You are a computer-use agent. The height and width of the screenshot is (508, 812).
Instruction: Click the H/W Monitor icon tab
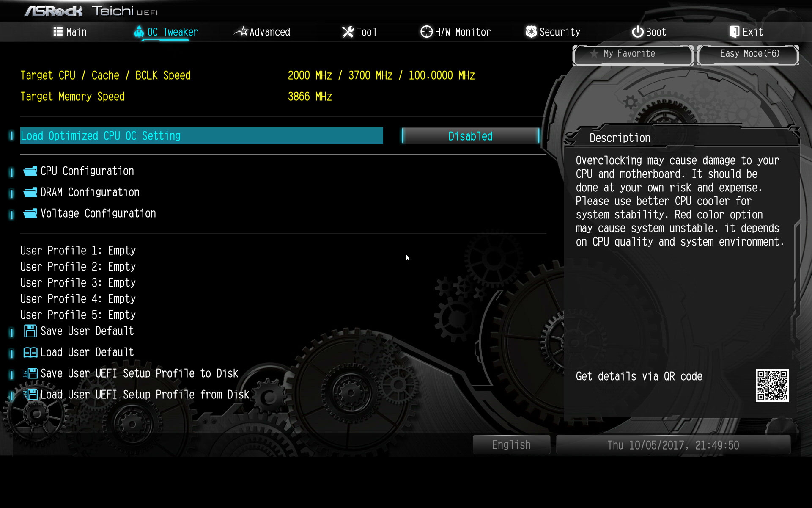(x=455, y=32)
